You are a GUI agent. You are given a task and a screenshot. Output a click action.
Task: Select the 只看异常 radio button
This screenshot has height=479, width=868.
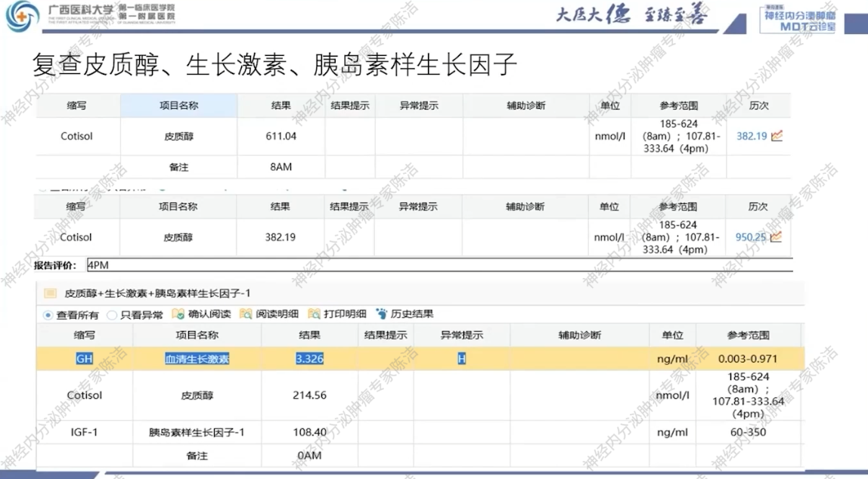[112, 315]
